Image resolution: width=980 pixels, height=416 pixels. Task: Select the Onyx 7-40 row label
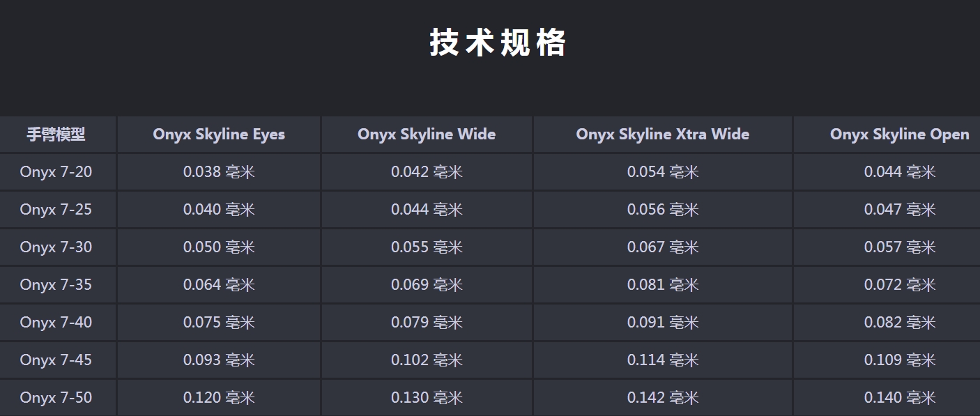point(56,323)
